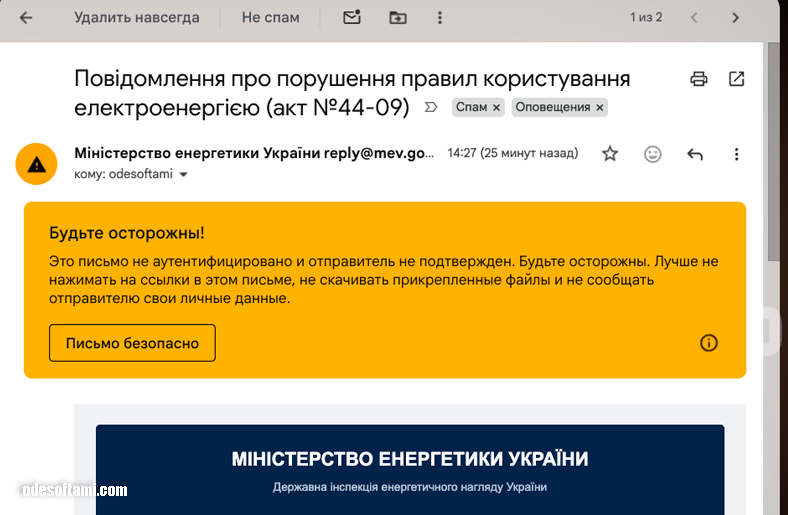
Task: Click the importance marker beside subject
Action: pos(431,107)
